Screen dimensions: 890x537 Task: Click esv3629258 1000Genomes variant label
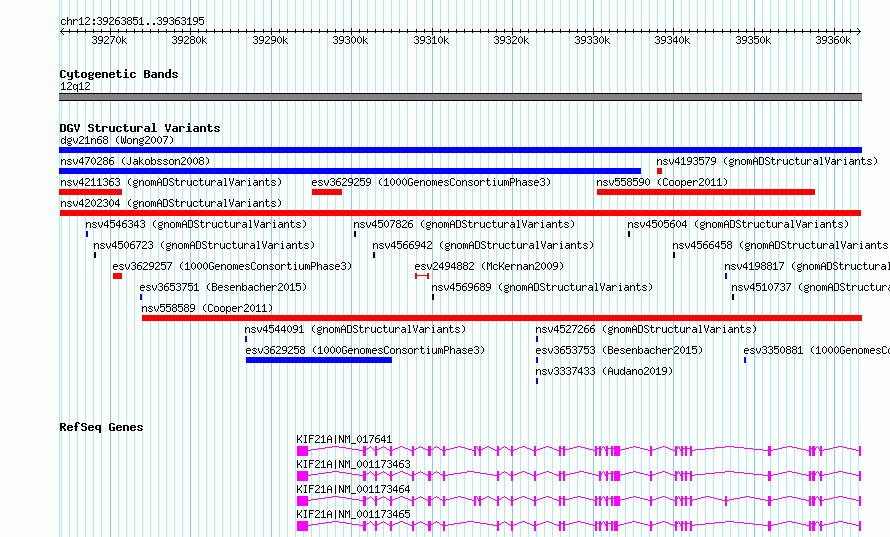click(x=365, y=350)
